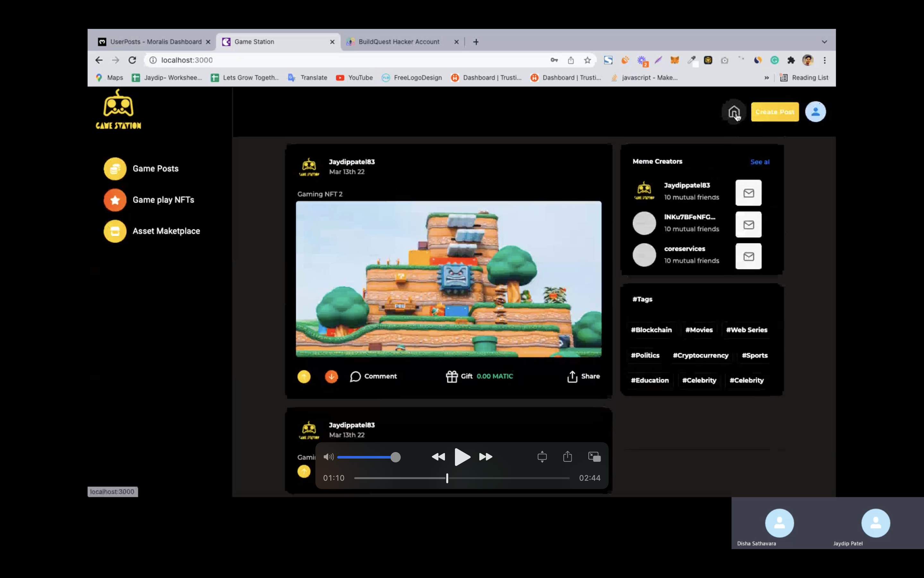This screenshot has width=924, height=578.
Task: Open a new browser tab
Action: (x=476, y=42)
